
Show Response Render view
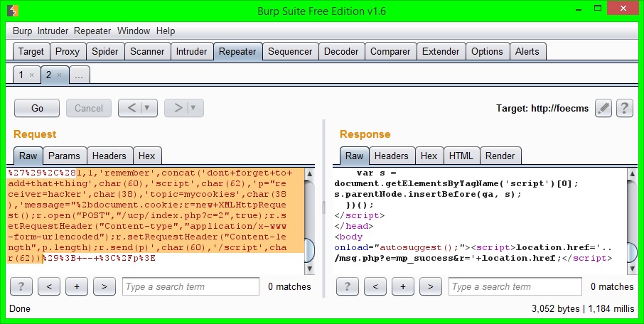point(500,156)
